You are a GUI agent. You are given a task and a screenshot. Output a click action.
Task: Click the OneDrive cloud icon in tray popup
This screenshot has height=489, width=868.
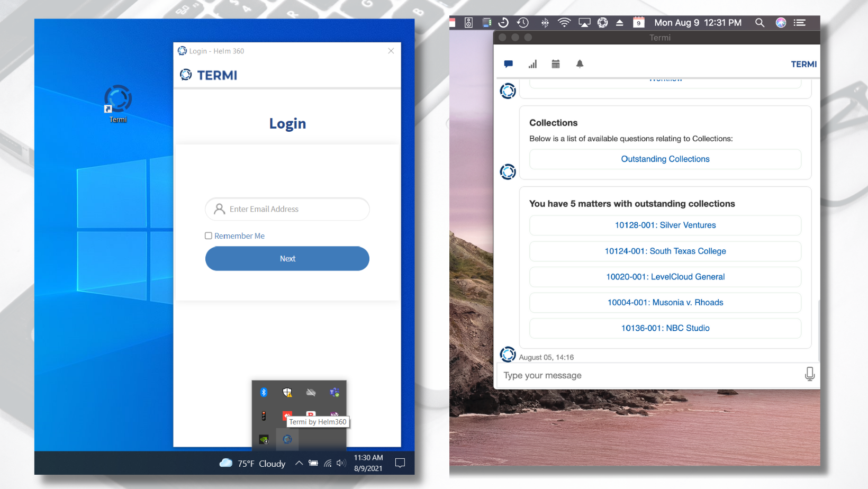[x=311, y=392]
